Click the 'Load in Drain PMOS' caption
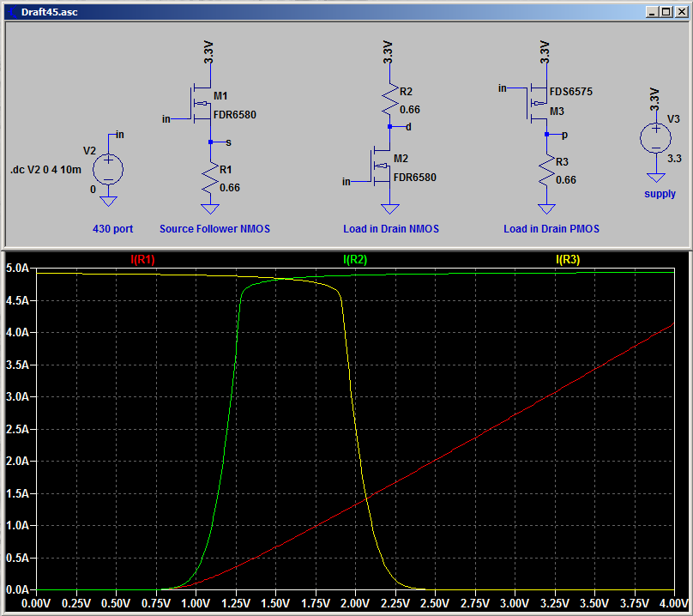The image size is (693, 616). (551, 229)
